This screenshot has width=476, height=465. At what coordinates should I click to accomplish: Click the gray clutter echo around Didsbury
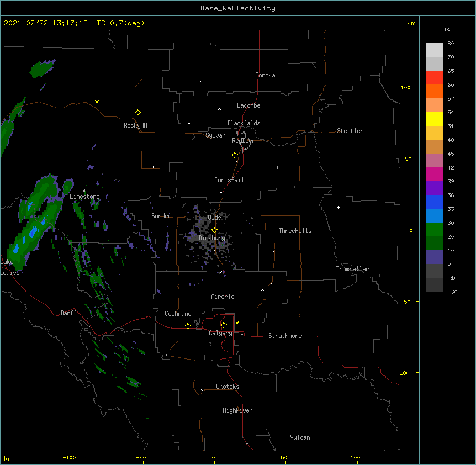[x=209, y=237]
